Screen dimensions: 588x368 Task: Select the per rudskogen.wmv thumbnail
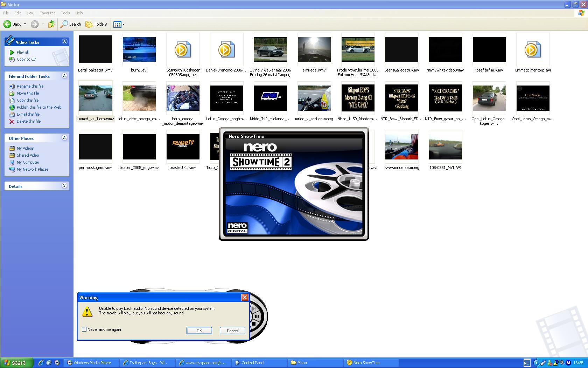click(x=96, y=147)
